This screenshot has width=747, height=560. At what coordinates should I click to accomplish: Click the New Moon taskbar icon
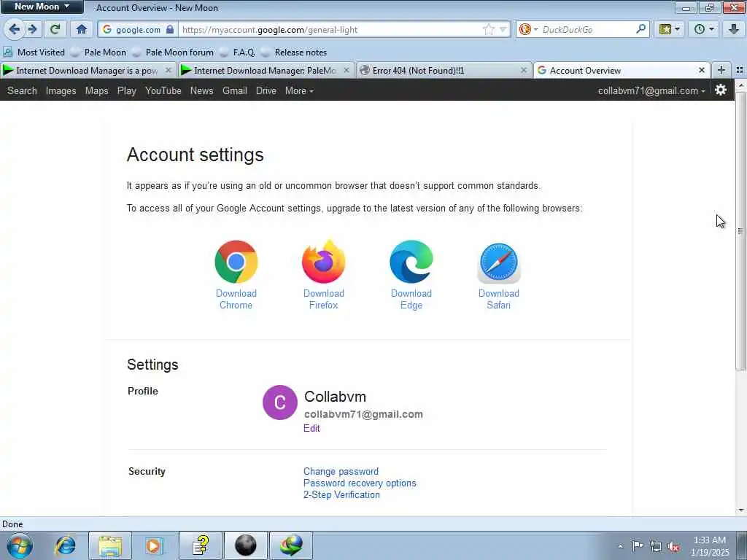pos(245,545)
